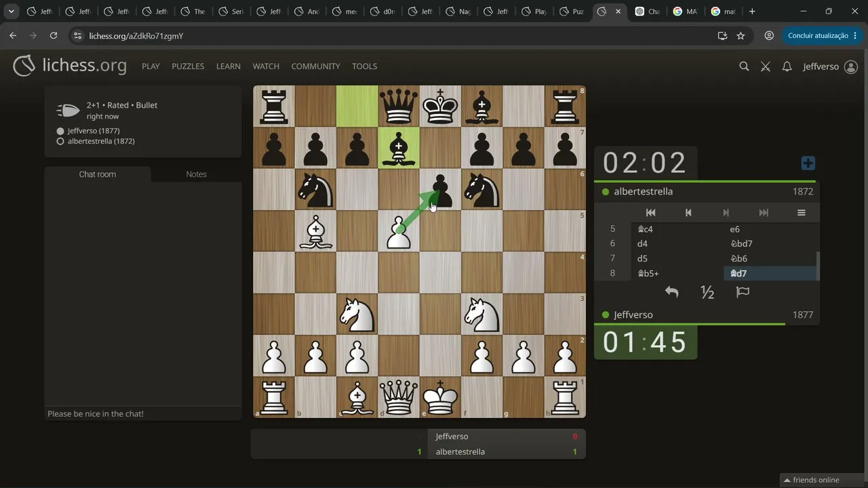
Task: Open Jeffverso (1877) profile in game info
Action: pyautogui.click(x=94, y=131)
